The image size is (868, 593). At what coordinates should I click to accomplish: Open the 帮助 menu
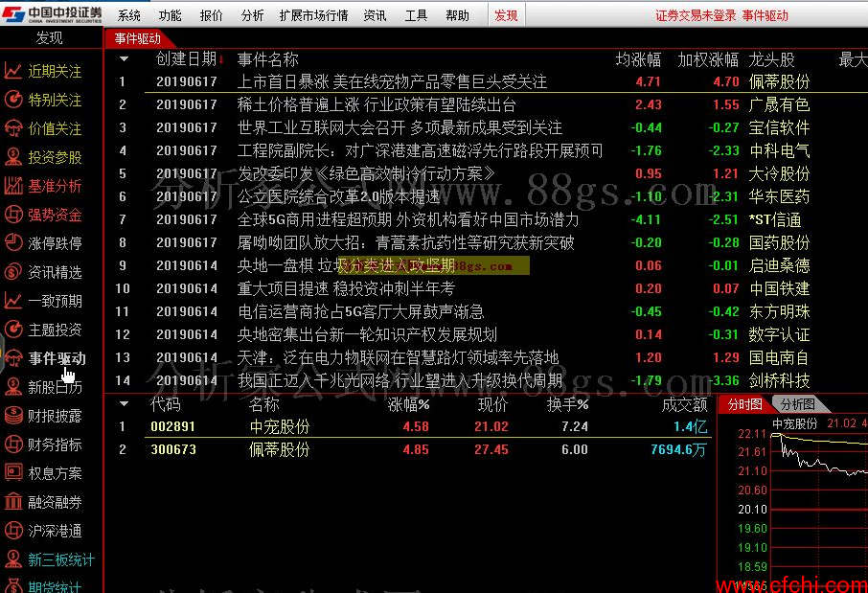click(457, 15)
